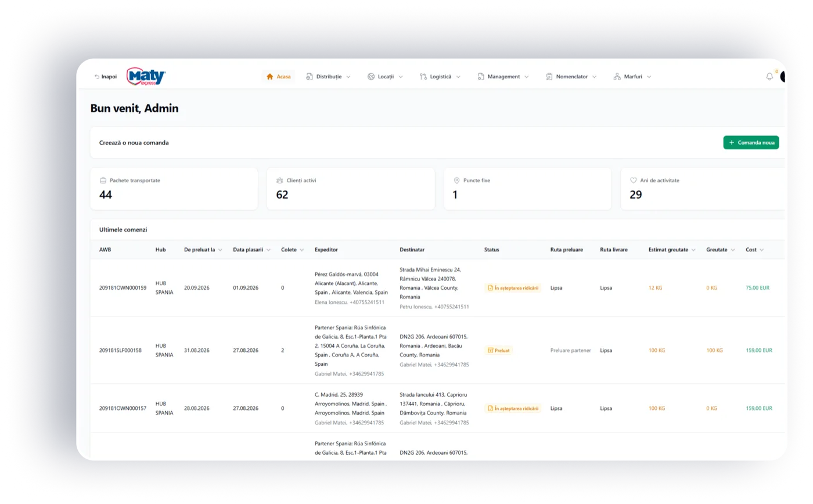Open the Nomenclator dropdown menu
813x504 pixels.
[x=571, y=77]
